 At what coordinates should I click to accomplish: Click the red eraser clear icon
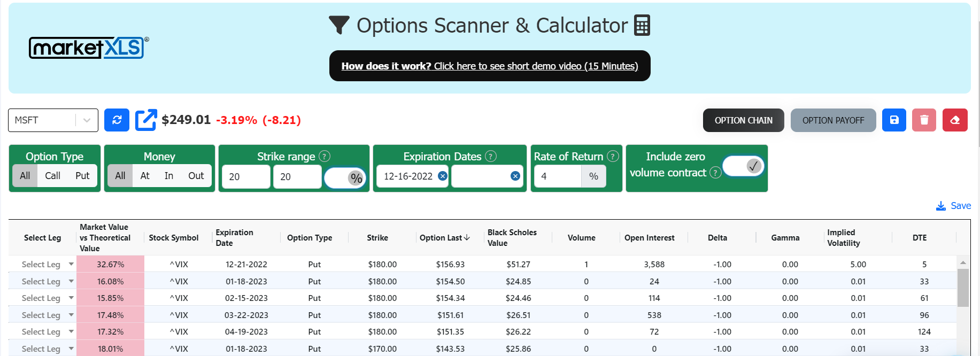click(x=955, y=120)
